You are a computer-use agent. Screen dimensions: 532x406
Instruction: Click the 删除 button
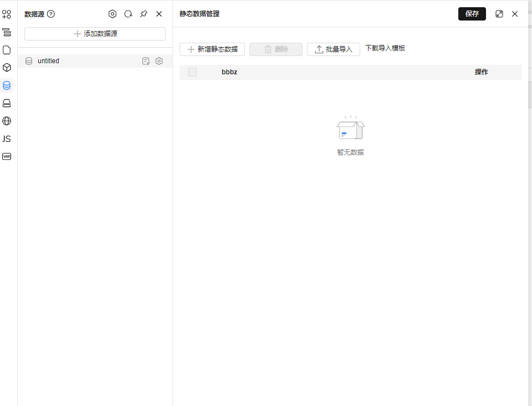click(x=276, y=49)
